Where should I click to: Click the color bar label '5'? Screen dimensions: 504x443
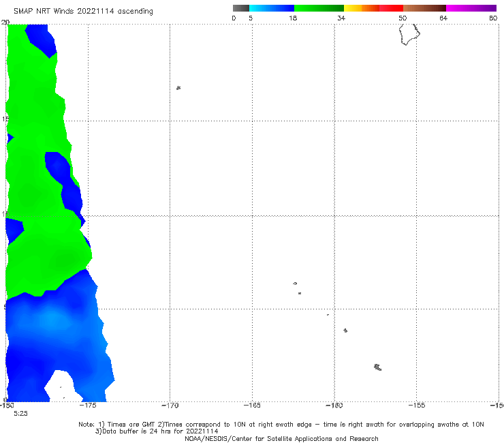pos(251,18)
